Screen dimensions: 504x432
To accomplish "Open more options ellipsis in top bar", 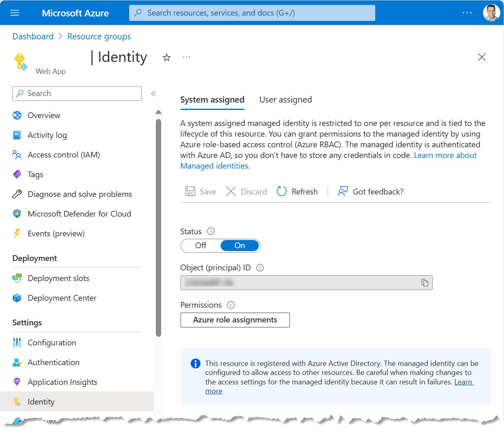I will [467, 13].
